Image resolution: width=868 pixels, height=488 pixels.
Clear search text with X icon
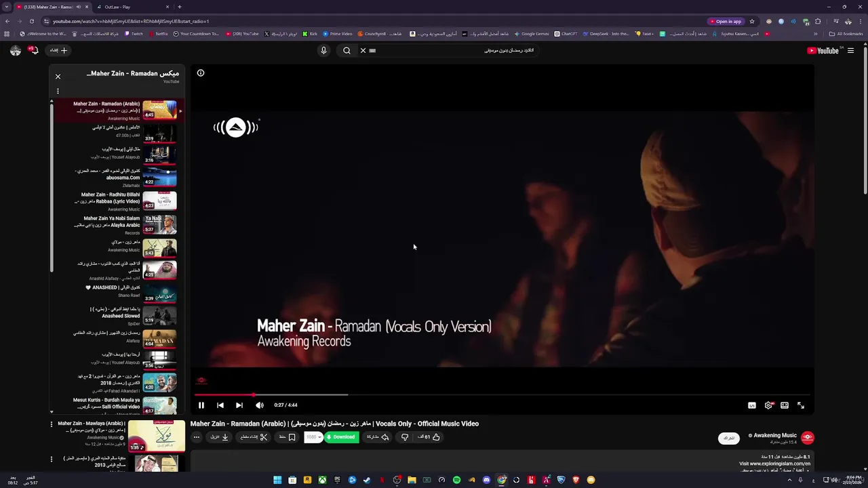(x=363, y=50)
